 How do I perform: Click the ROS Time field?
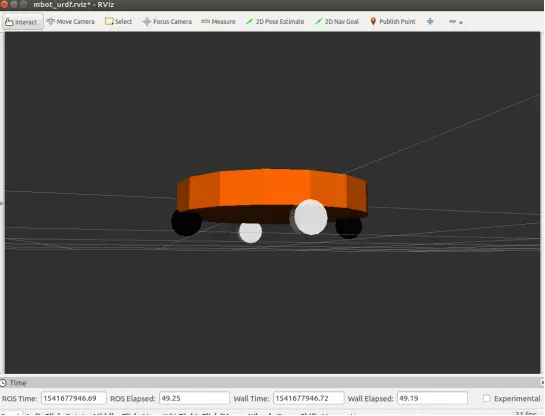click(x=74, y=398)
